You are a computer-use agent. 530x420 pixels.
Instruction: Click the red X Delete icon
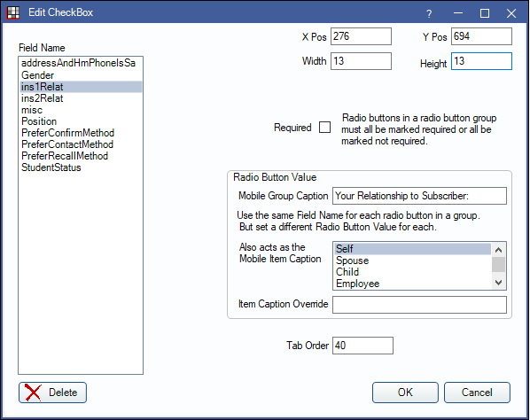[x=33, y=393]
